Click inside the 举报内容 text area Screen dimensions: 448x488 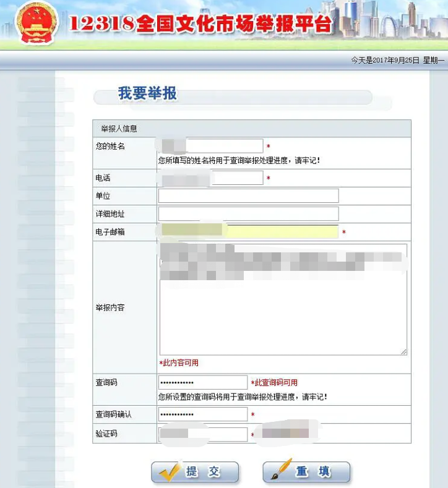283,299
